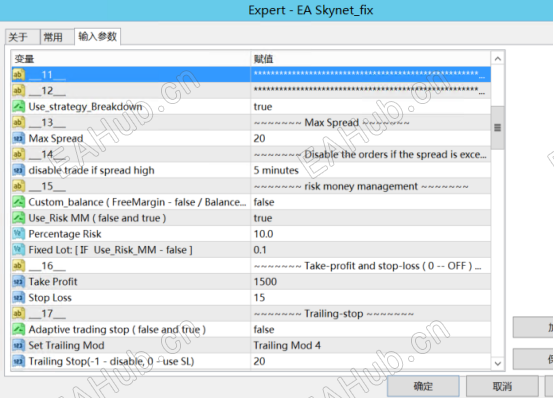The image size is (554, 398).
Task: Edit the Trailing Stop value 20
Action: pyautogui.click(x=371, y=361)
